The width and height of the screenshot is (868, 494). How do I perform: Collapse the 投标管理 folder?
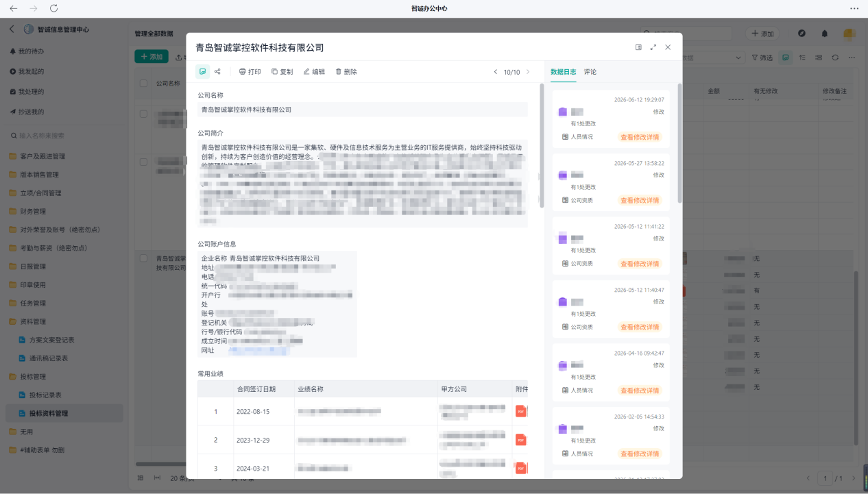tap(27, 377)
